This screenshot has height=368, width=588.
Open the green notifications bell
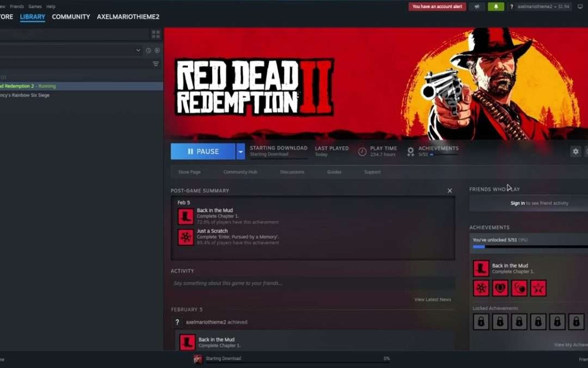(x=496, y=7)
